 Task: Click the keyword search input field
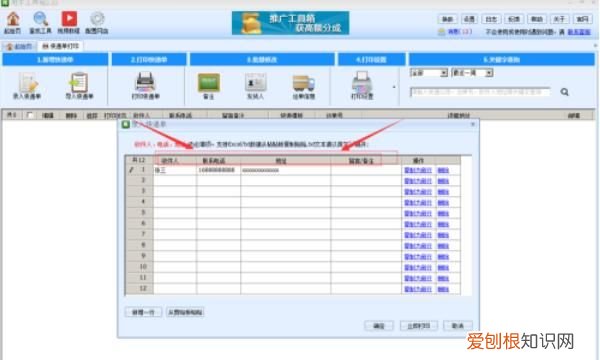click(480, 92)
